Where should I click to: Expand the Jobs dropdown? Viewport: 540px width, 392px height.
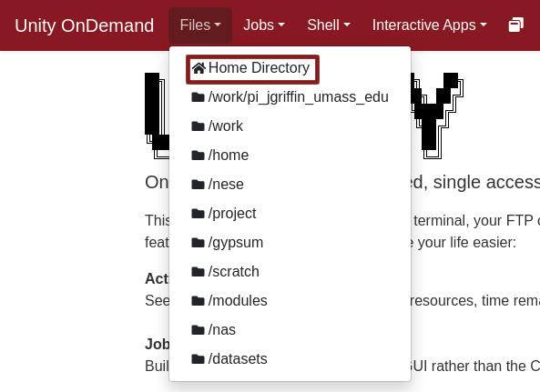coord(264,25)
